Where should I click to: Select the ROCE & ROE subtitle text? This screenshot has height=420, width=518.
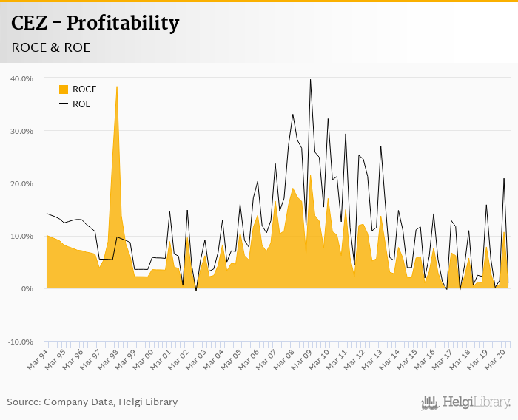pyautogui.click(x=50, y=47)
